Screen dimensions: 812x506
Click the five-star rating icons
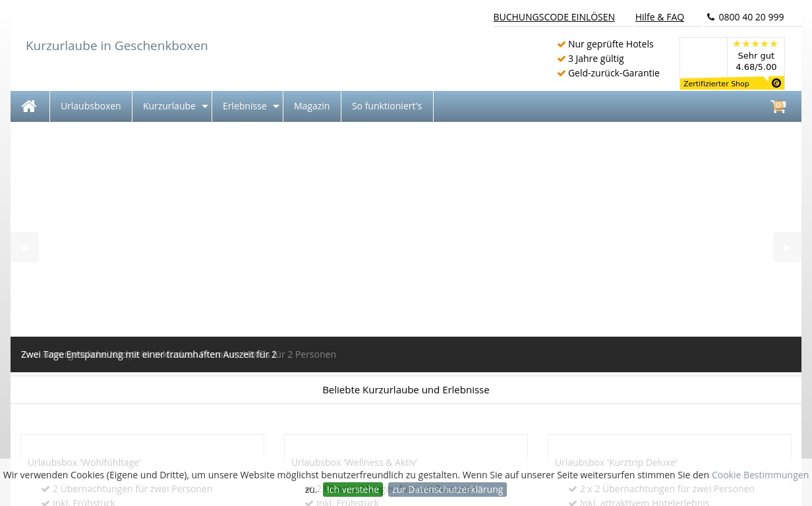(755, 44)
